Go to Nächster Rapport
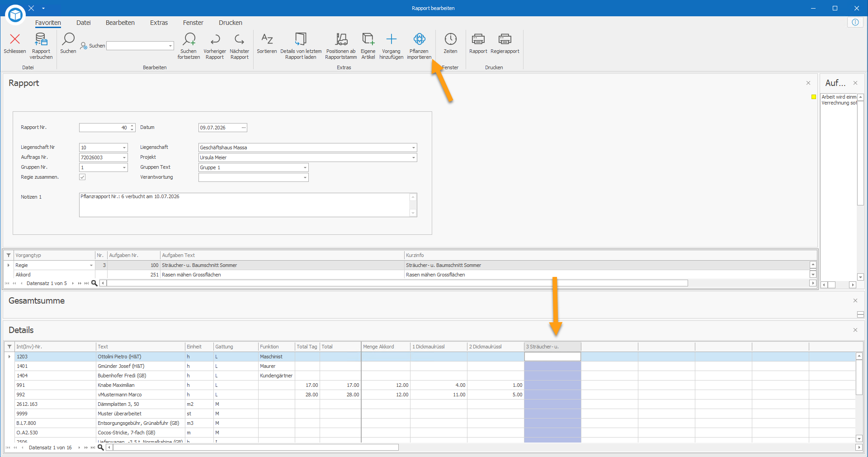This screenshot has height=457, width=868. click(240, 39)
